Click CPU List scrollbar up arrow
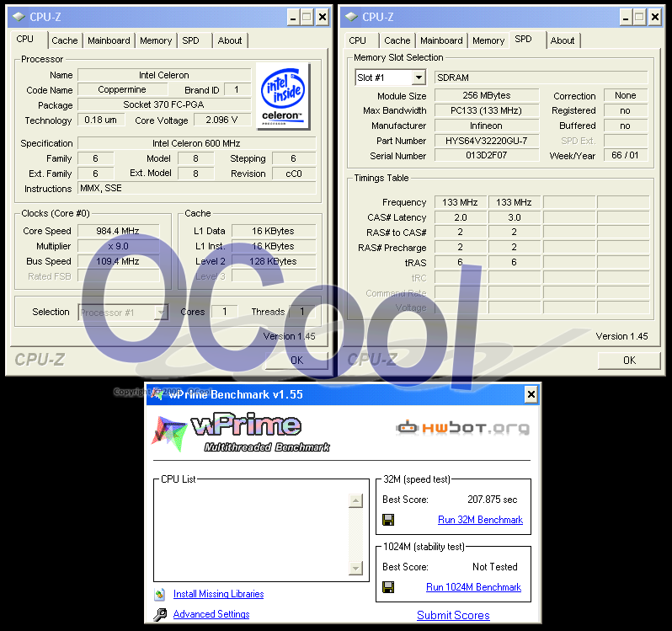The height and width of the screenshot is (631, 672). pos(355,500)
